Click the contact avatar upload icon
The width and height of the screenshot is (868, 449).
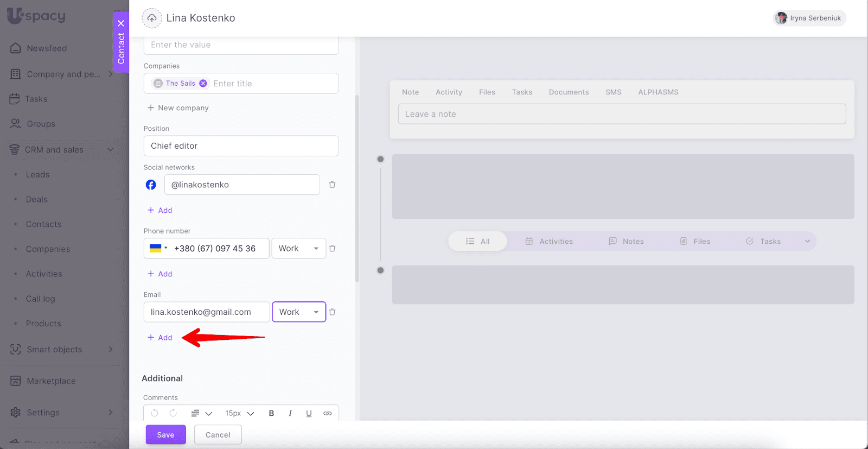[x=152, y=18]
